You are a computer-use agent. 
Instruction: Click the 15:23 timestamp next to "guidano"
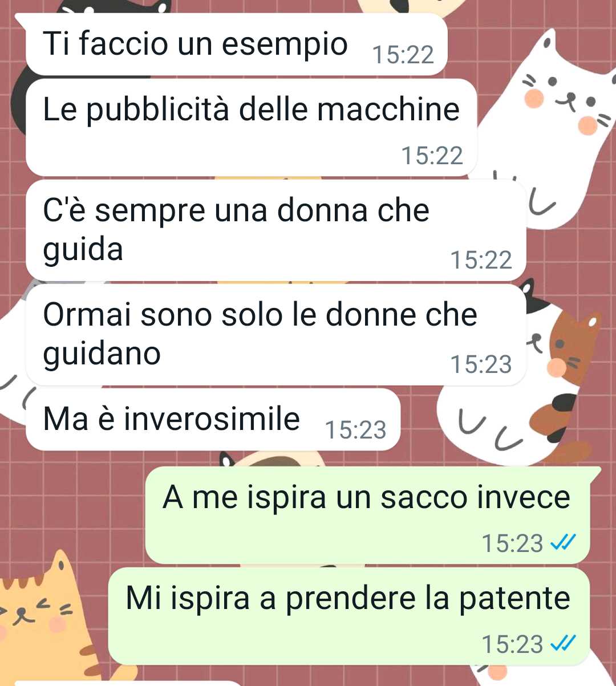click(x=481, y=364)
